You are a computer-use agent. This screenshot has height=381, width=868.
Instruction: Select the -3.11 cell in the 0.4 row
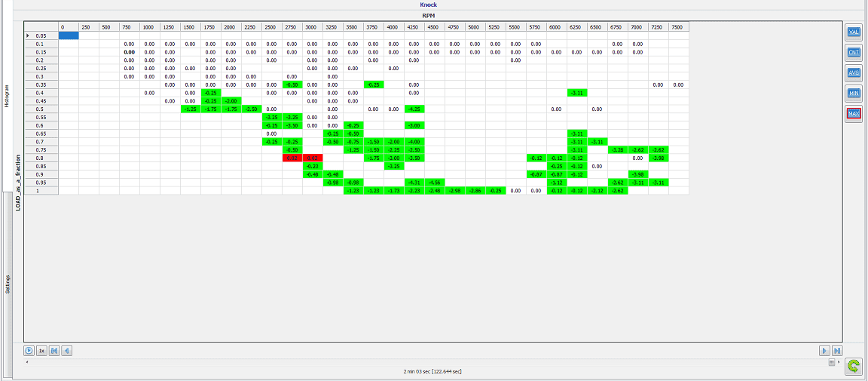pos(577,93)
